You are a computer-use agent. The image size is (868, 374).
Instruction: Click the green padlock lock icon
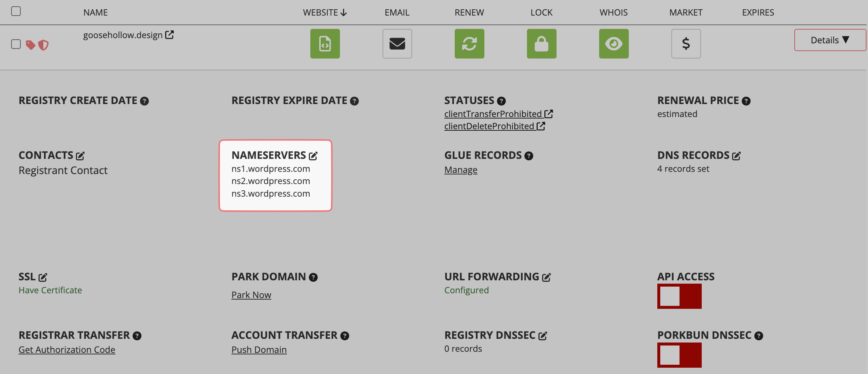tap(541, 44)
